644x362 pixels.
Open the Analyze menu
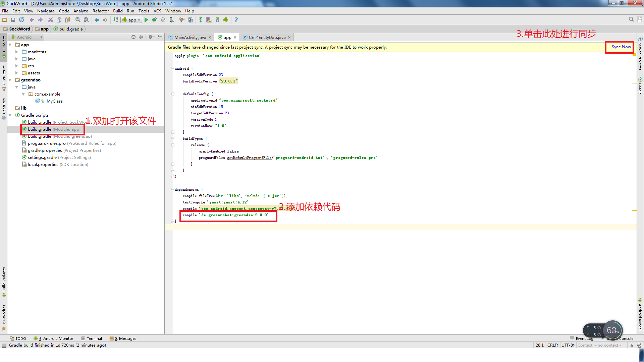81,11
